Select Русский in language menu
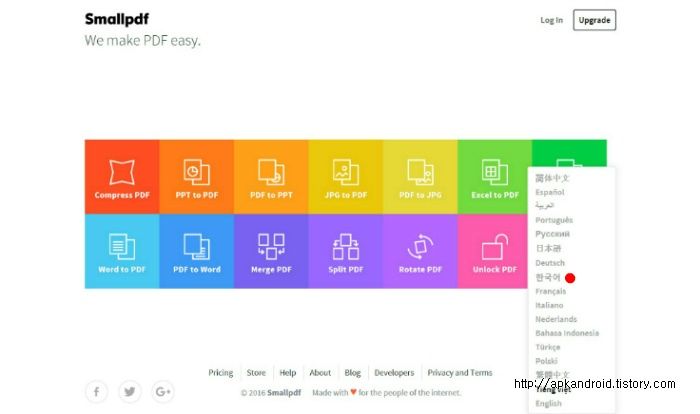The image size is (700, 414). click(x=553, y=234)
